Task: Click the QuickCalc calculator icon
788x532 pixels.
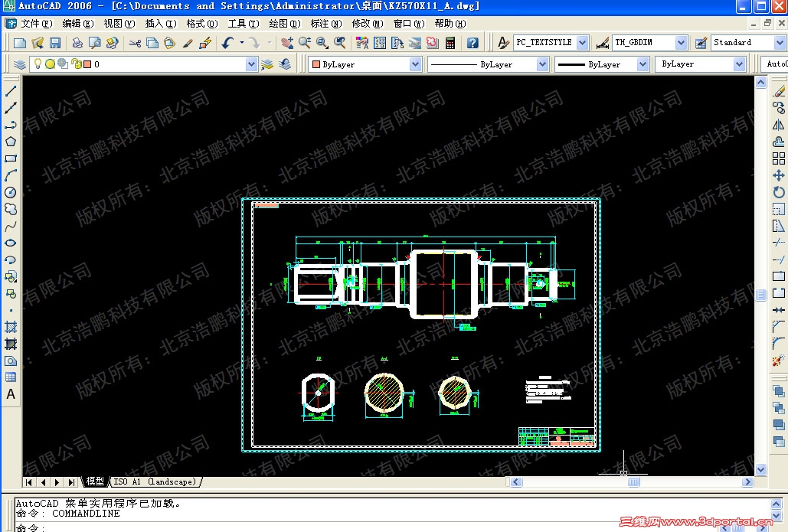Action: pyautogui.click(x=450, y=43)
